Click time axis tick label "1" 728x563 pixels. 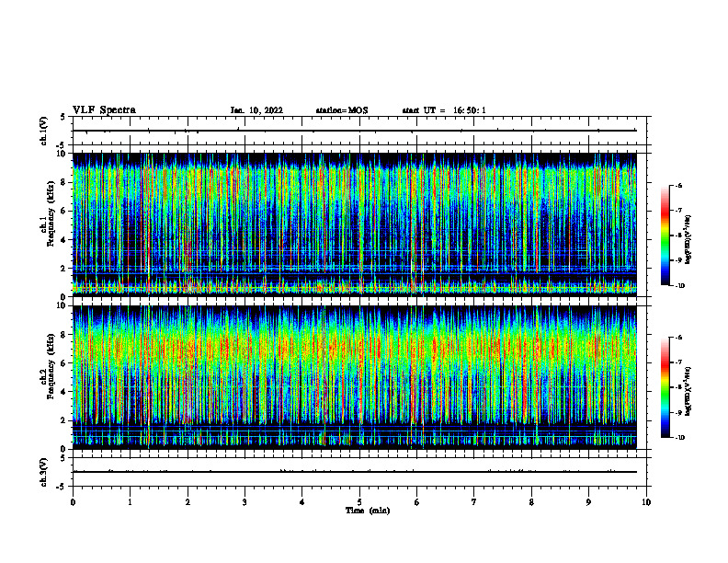[130, 502]
